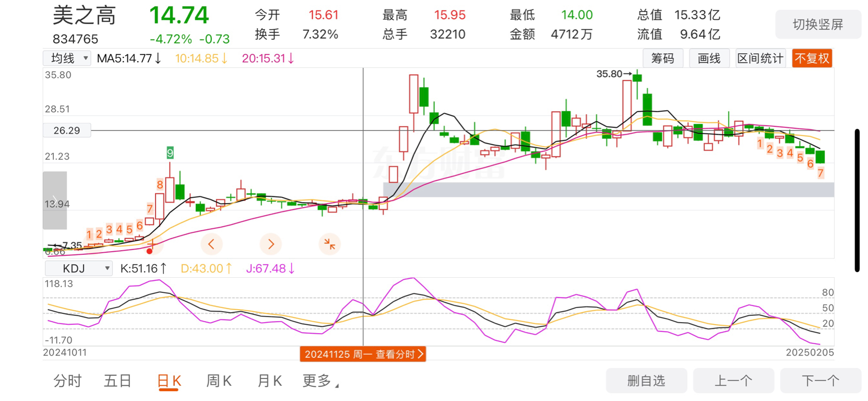This screenshot has height=401, width=868.
Task: Go to previous stock with 上一个
Action: [x=733, y=381]
